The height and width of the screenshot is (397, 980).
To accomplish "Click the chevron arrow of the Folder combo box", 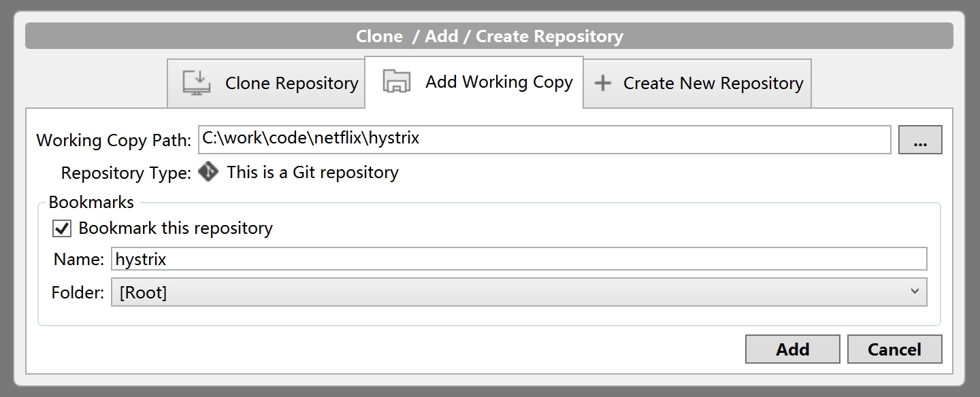I will 914,292.
